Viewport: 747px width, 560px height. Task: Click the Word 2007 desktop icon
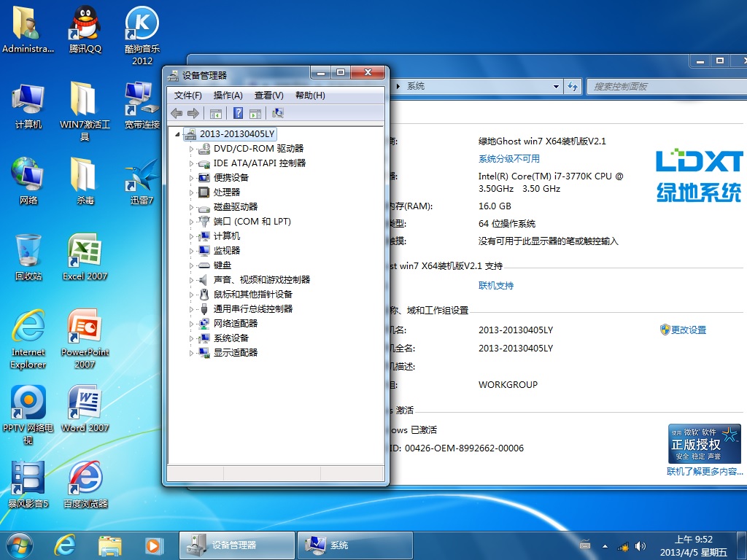[85, 408]
